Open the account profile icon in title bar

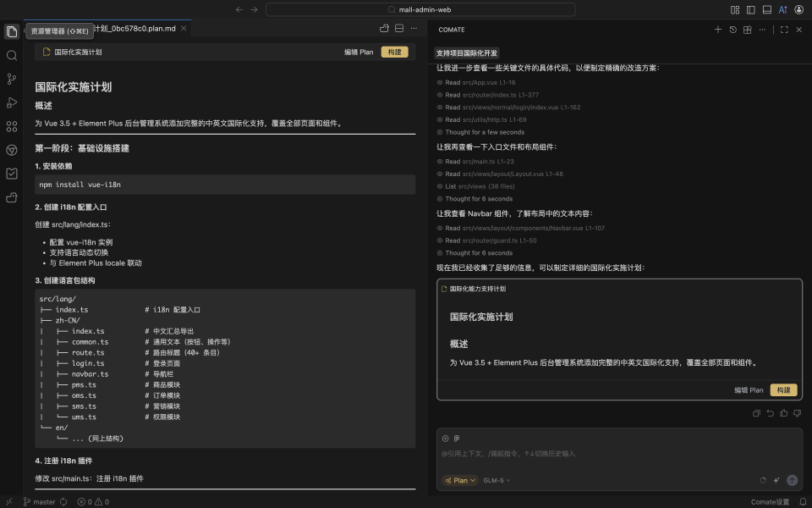[799, 9]
